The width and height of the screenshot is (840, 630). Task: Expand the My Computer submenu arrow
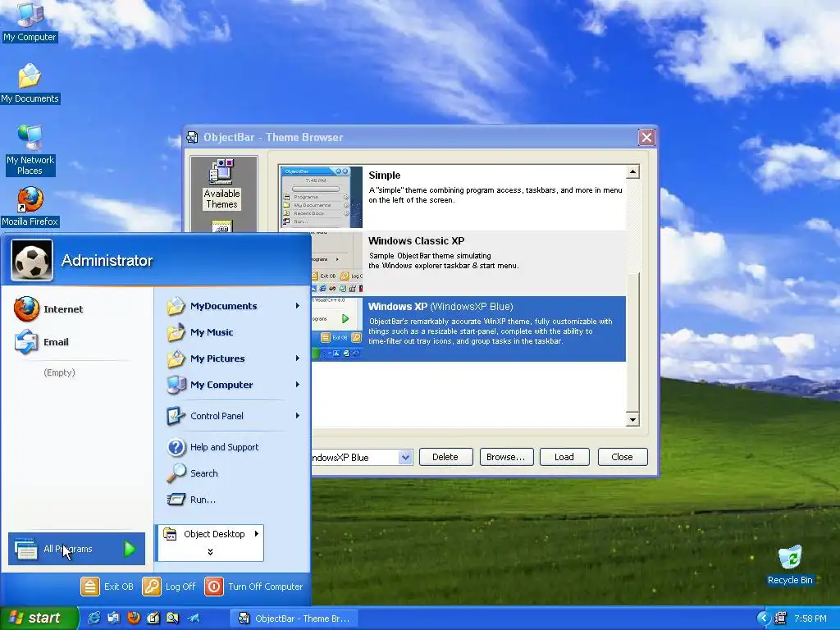pos(297,385)
